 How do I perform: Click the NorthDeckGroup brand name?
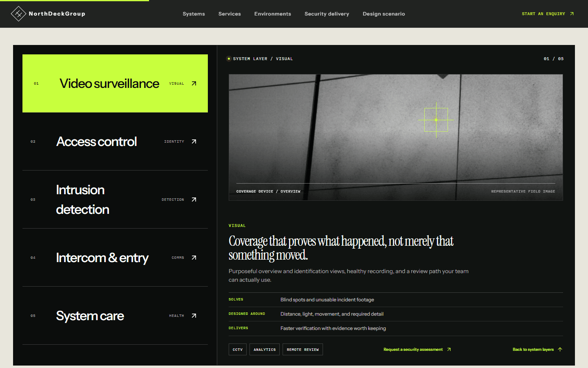57,14
